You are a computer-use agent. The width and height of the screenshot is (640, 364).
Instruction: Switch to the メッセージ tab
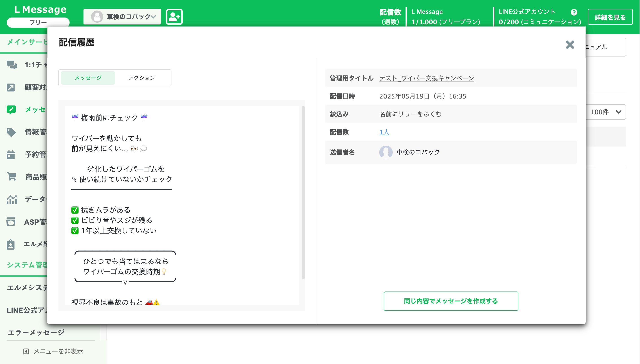88,78
